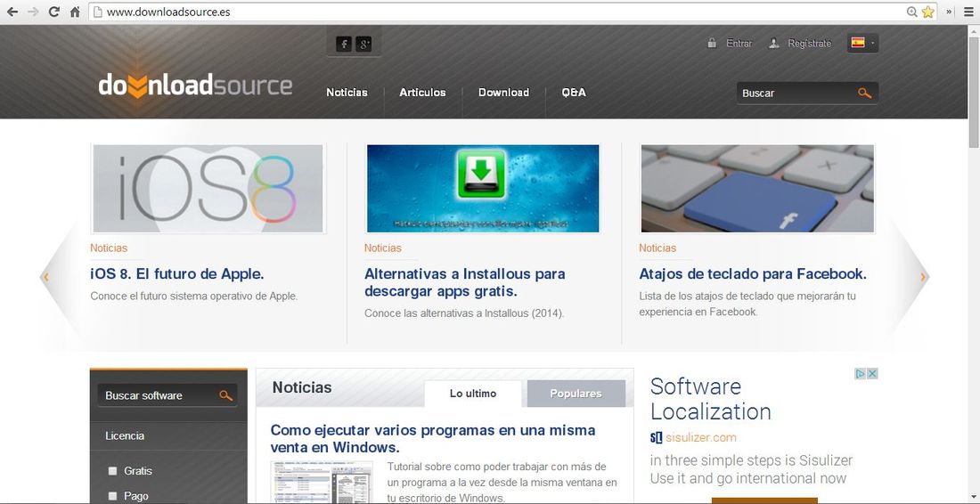Open the Download menu item
Viewport: 980px width, 504px height.
coord(503,93)
